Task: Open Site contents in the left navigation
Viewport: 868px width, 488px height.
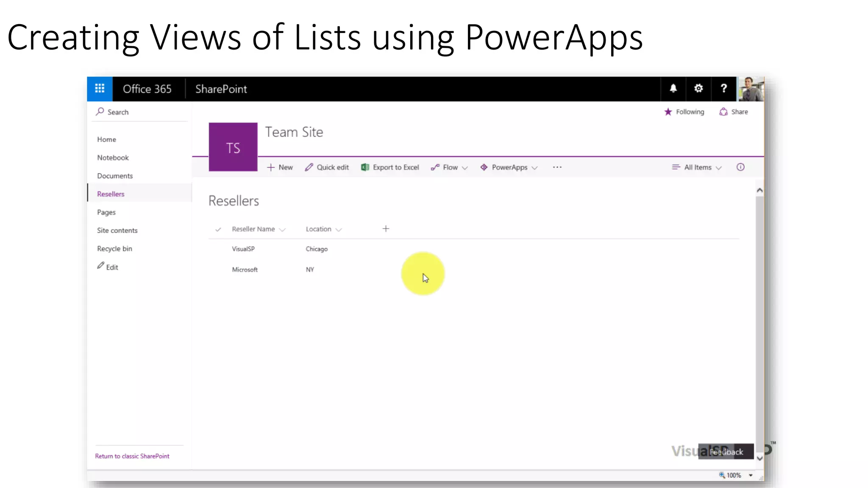Action: (117, 230)
